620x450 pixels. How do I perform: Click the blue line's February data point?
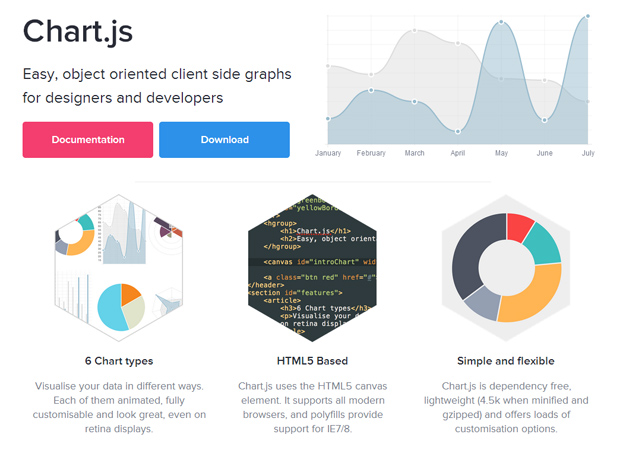[371, 91]
